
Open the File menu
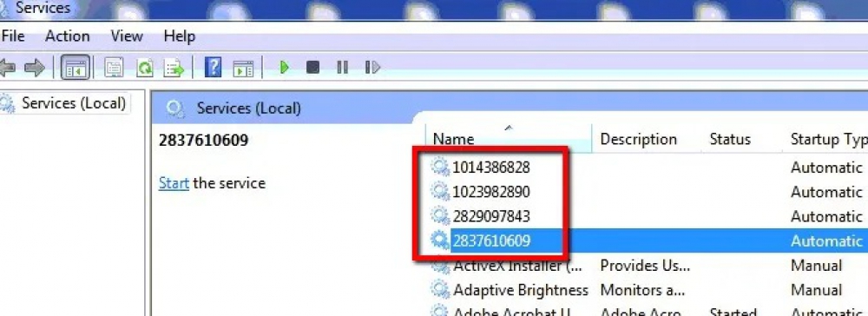pyautogui.click(x=13, y=36)
